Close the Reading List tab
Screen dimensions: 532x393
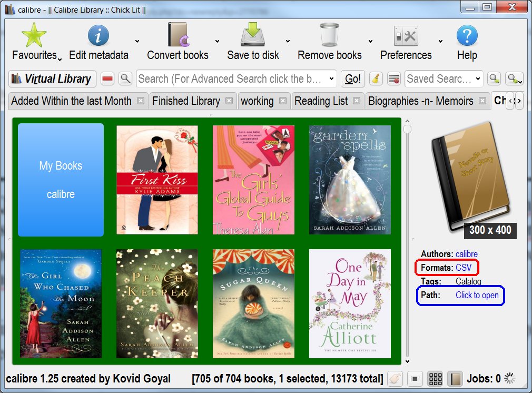click(357, 101)
